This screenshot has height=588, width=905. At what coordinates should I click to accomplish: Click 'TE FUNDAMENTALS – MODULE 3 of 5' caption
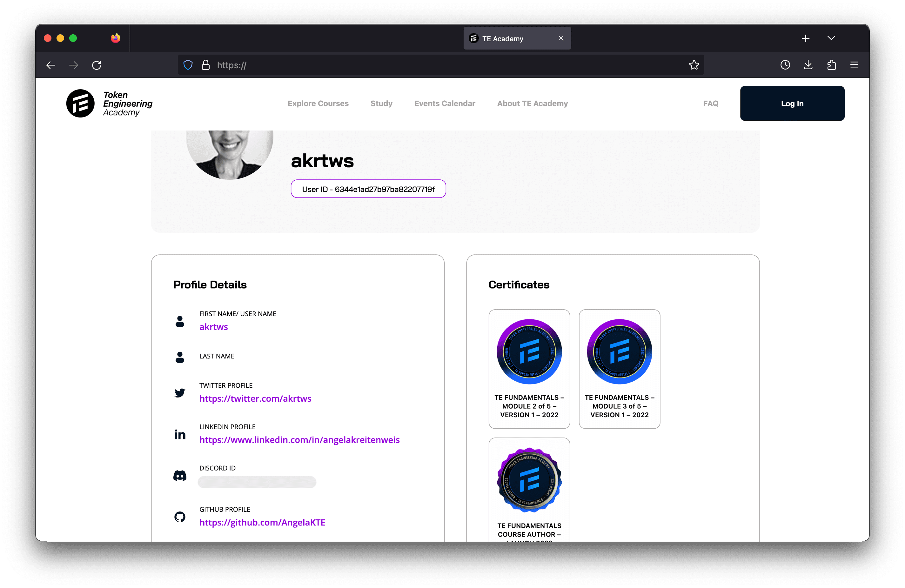(x=620, y=406)
